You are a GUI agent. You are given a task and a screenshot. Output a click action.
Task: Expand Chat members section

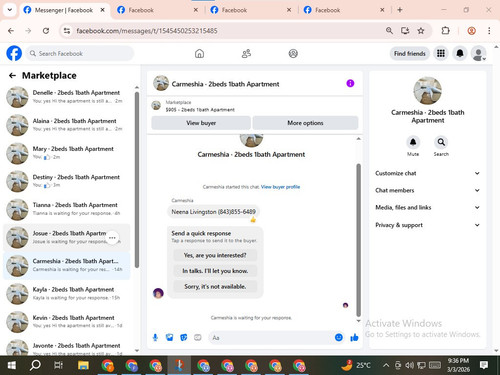[428, 190]
